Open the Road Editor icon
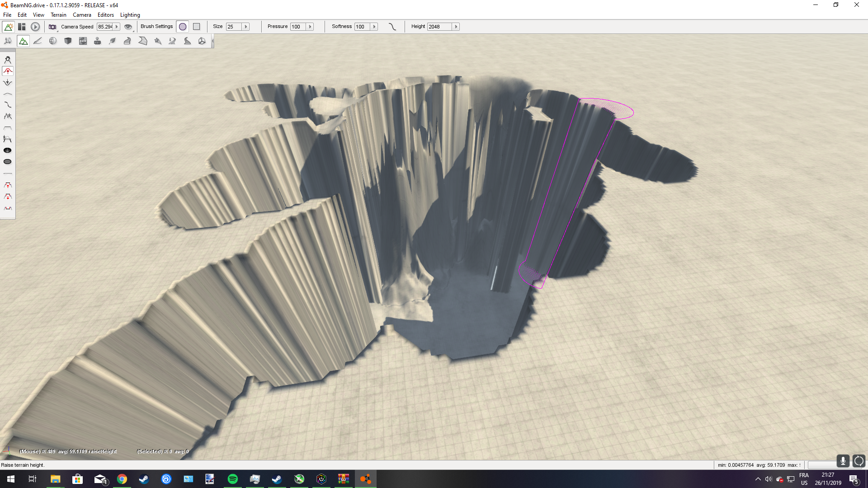 [x=187, y=41]
